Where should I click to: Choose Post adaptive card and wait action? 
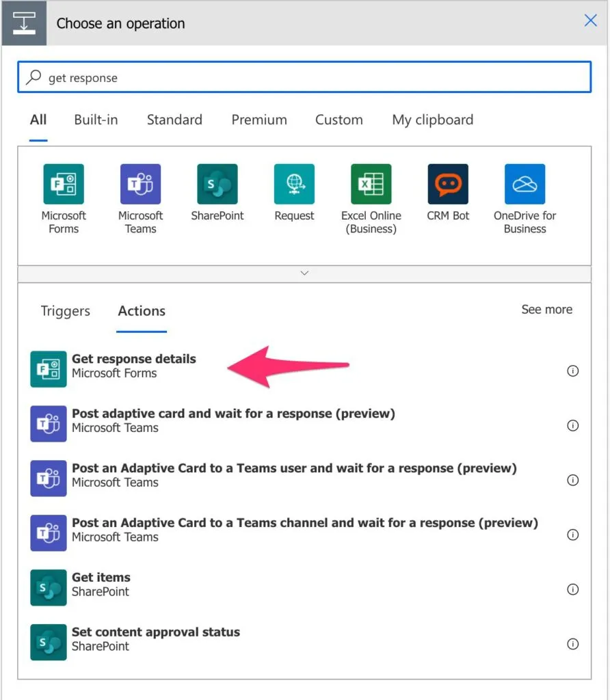[233, 420]
